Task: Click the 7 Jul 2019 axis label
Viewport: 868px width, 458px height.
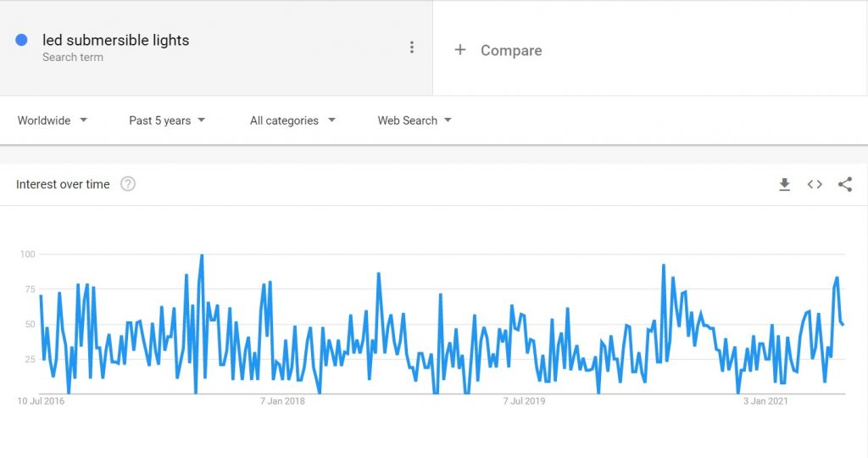Action: [x=524, y=401]
